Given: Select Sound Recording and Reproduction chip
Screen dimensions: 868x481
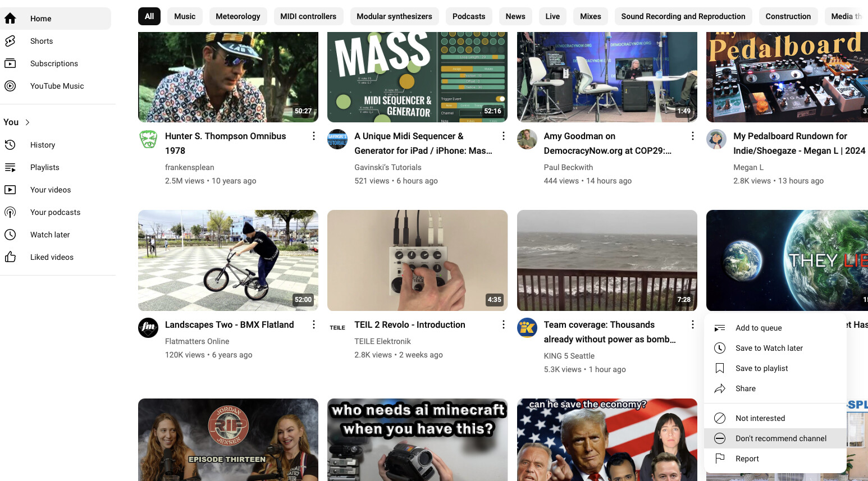Looking at the screenshot, I should tap(683, 16).
